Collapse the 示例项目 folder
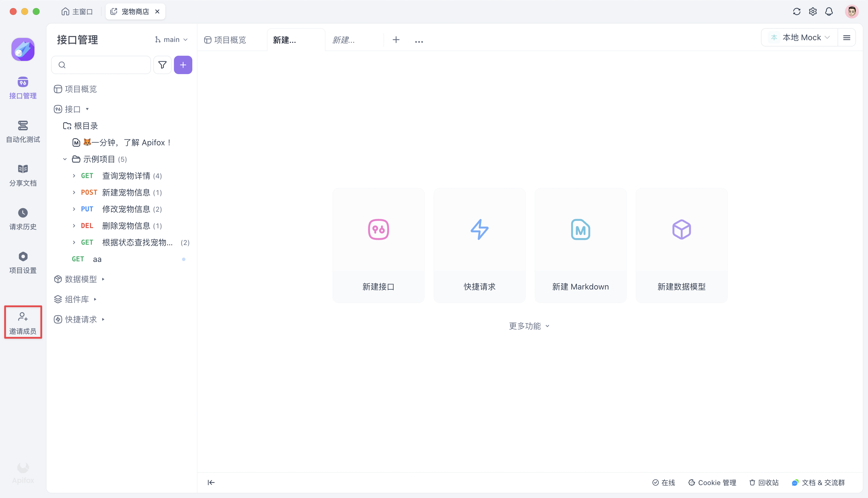868x498 pixels. point(65,159)
